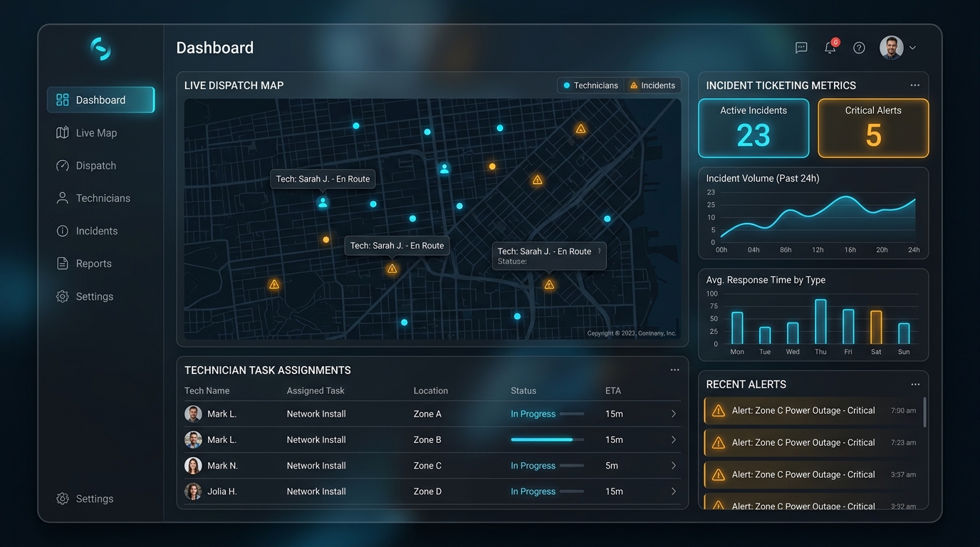Click the incident marker beneath the 'Statuse:' tooltip
Image resolution: width=980 pixels, height=547 pixels.
point(549,285)
